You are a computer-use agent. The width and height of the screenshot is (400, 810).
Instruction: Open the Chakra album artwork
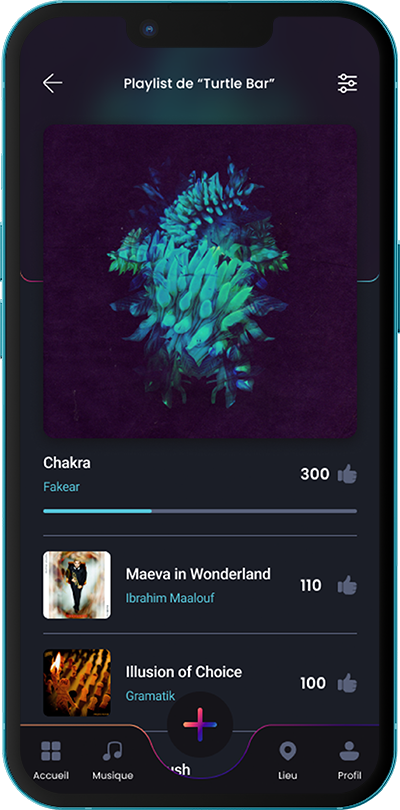click(200, 282)
